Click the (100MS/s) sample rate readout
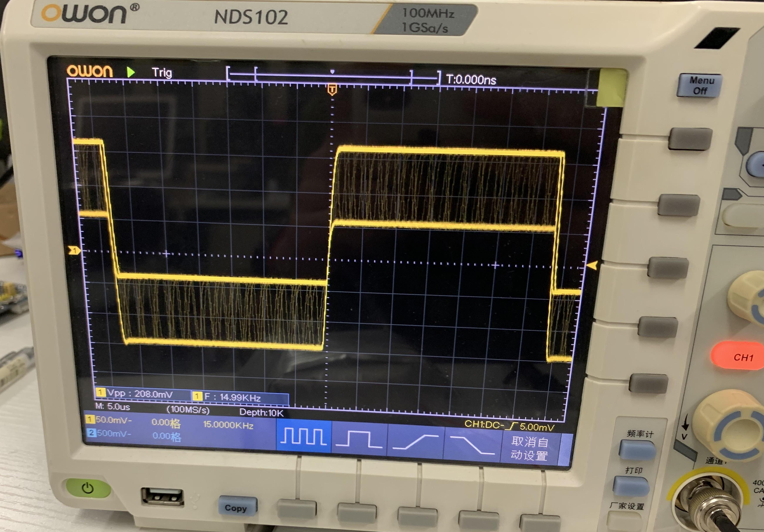 (188, 410)
